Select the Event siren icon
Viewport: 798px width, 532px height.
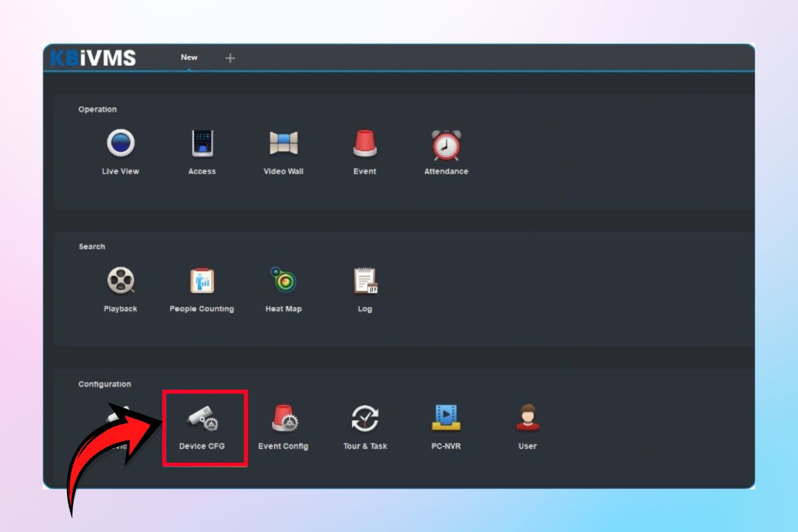pos(364,144)
